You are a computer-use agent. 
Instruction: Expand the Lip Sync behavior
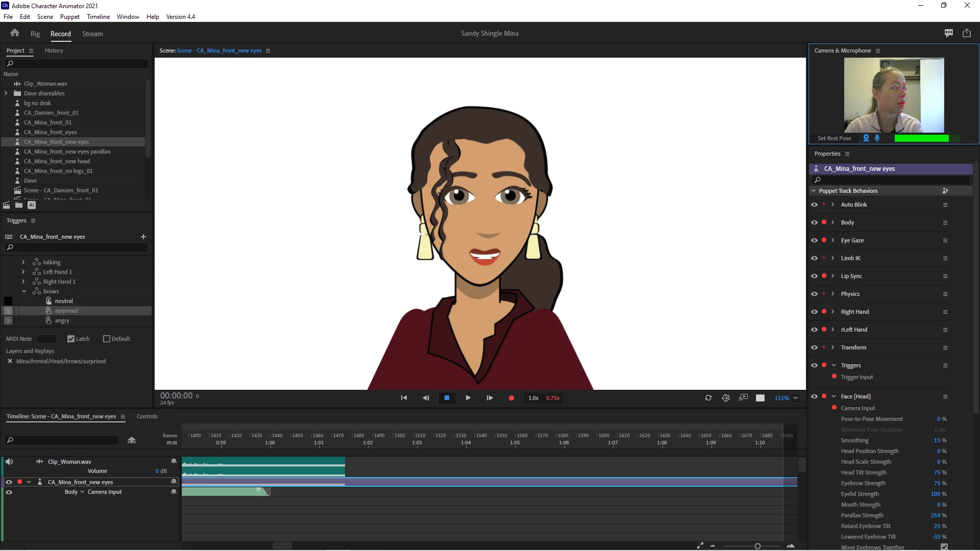tap(832, 276)
